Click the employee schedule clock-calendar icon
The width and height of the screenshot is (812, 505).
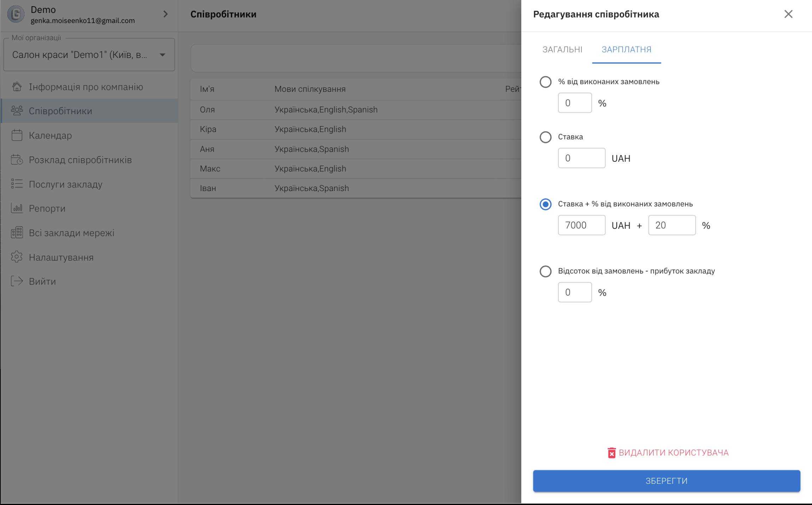pyautogui.click(x=17, y=160)
